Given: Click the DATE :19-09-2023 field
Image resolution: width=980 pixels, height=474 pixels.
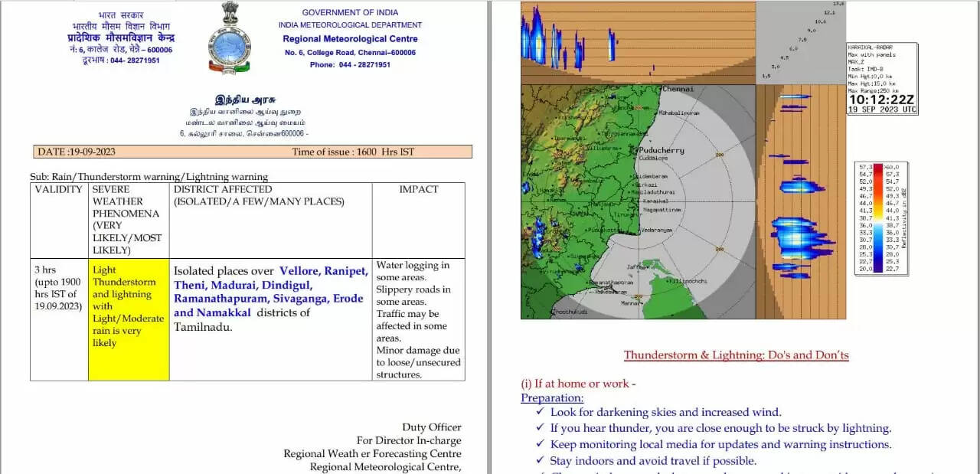Looking at the screenshot, I should [77, 152].
